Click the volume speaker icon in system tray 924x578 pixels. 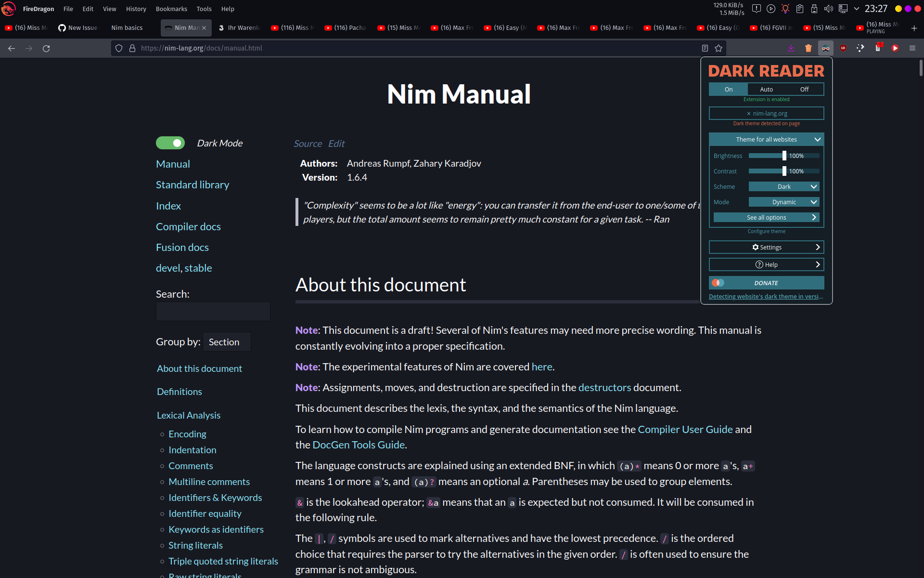click(x=828, y=8)
